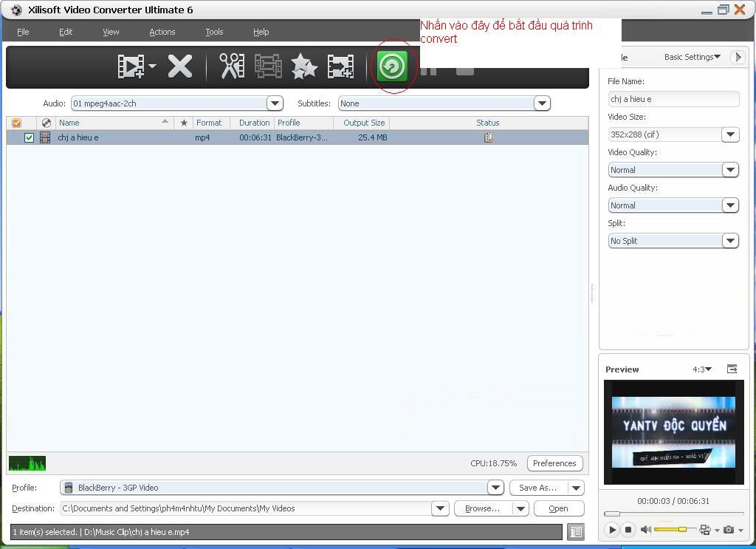Click the disc icon column header
This screenshot has width=756, height=549.
click(47, 123)
